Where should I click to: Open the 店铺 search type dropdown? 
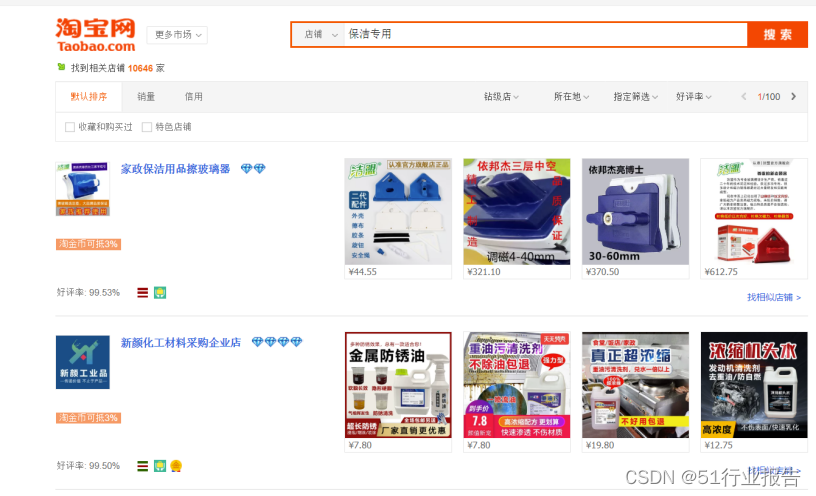coord(318,35)
